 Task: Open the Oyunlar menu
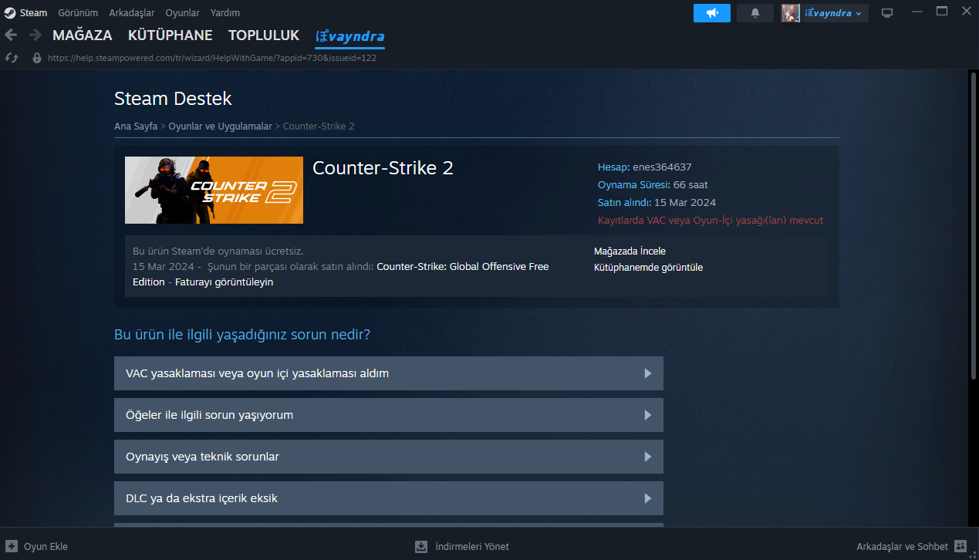(182, 13)
